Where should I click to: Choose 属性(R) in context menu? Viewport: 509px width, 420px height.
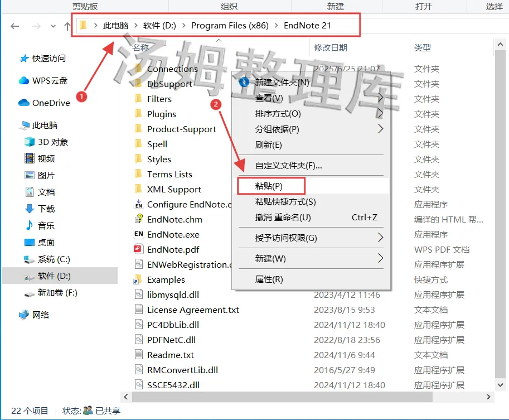click(269, 279)
